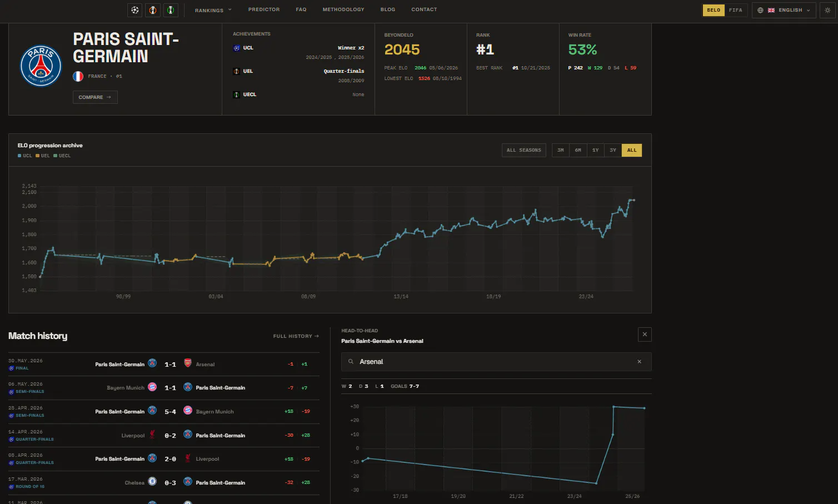Set chart range to 3Y
Screen dimensions: 838x504
[613, 150]
